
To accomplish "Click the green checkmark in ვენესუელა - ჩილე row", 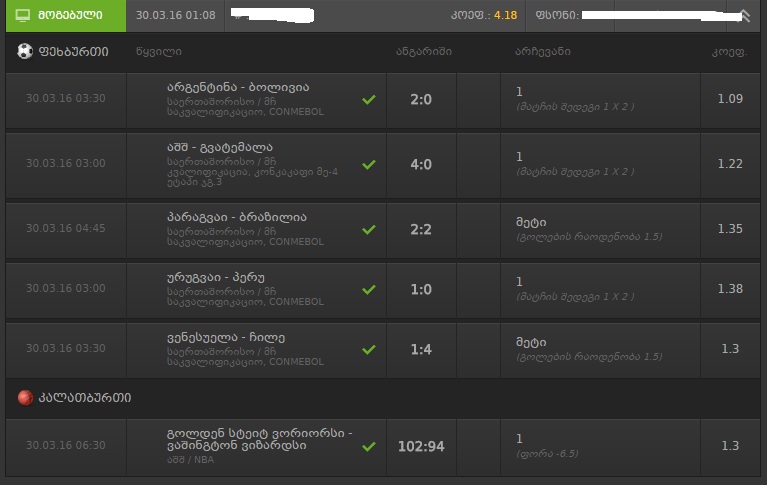I will (369, 349).
